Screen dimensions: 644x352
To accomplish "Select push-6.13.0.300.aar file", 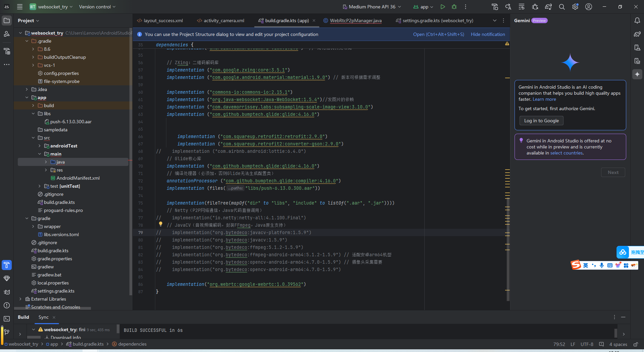I will coord(71,122).
